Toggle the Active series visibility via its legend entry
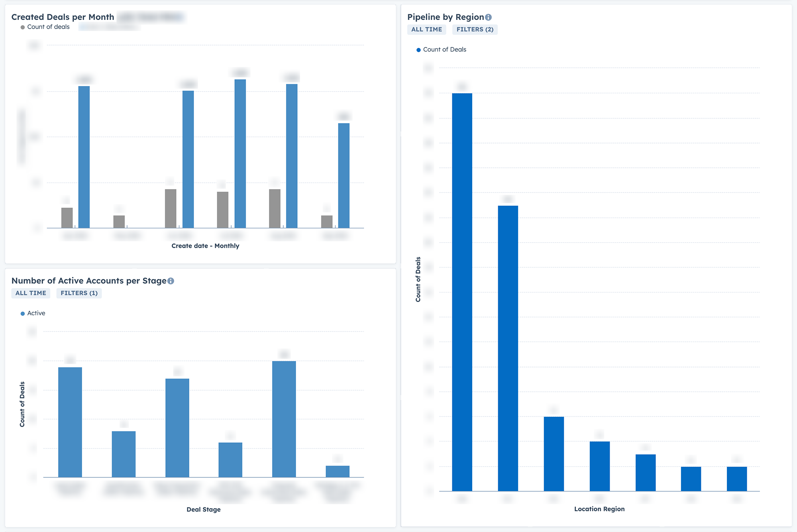 click(x=36, y=313)
